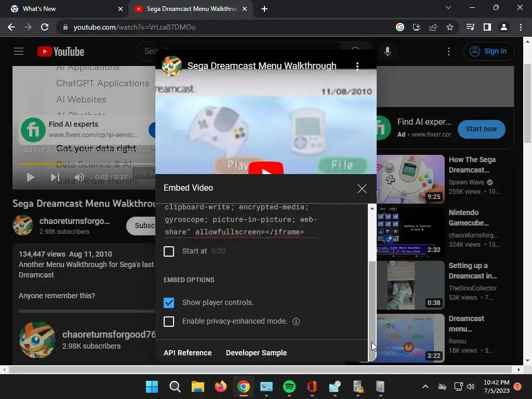Screen dimensions: 532x399
Task: Open Chrome three-dot menu
Action: (x=521, y=27)
